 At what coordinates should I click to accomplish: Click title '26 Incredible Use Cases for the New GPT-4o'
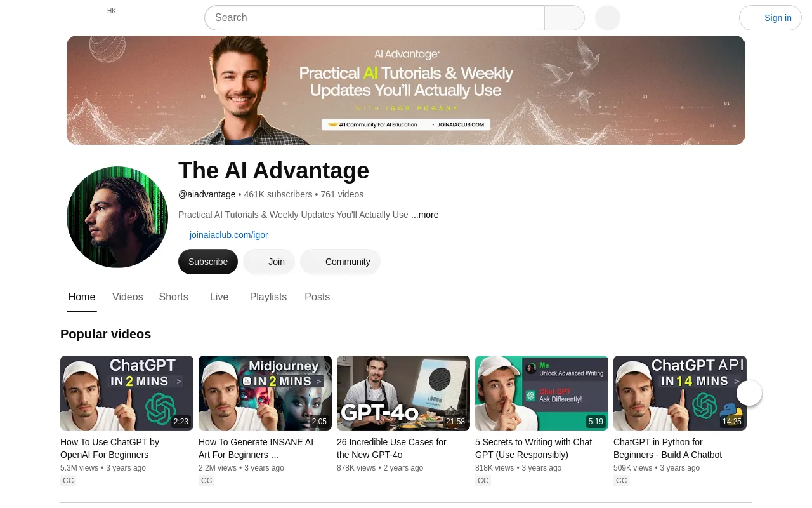[391, 448]
